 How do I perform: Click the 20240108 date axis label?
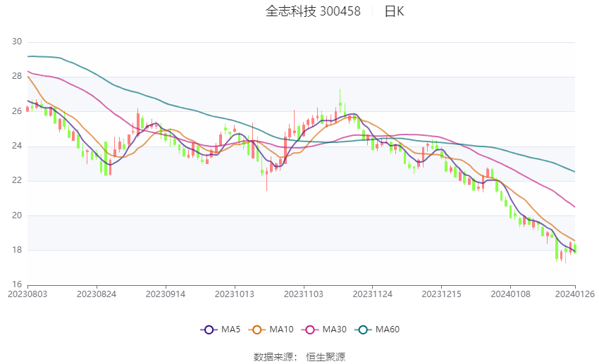click(510, 294)
